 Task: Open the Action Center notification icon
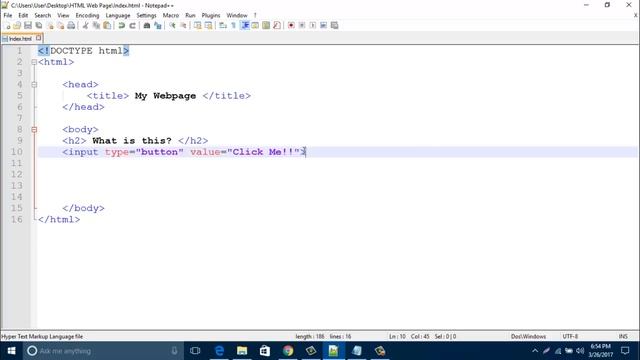click(625, 351)
